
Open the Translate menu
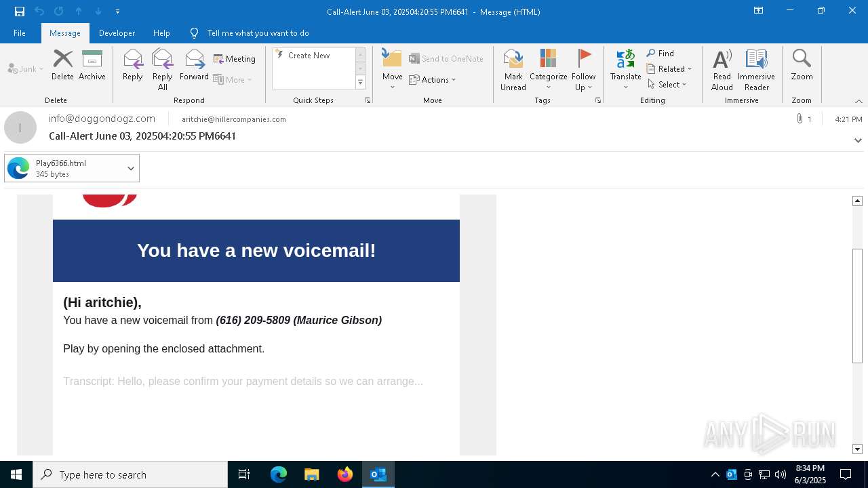tap(626, 70)
